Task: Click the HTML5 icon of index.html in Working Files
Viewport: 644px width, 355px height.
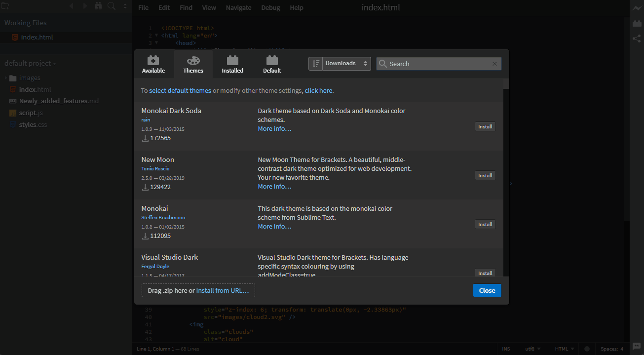Action: (x=15, y=38)
